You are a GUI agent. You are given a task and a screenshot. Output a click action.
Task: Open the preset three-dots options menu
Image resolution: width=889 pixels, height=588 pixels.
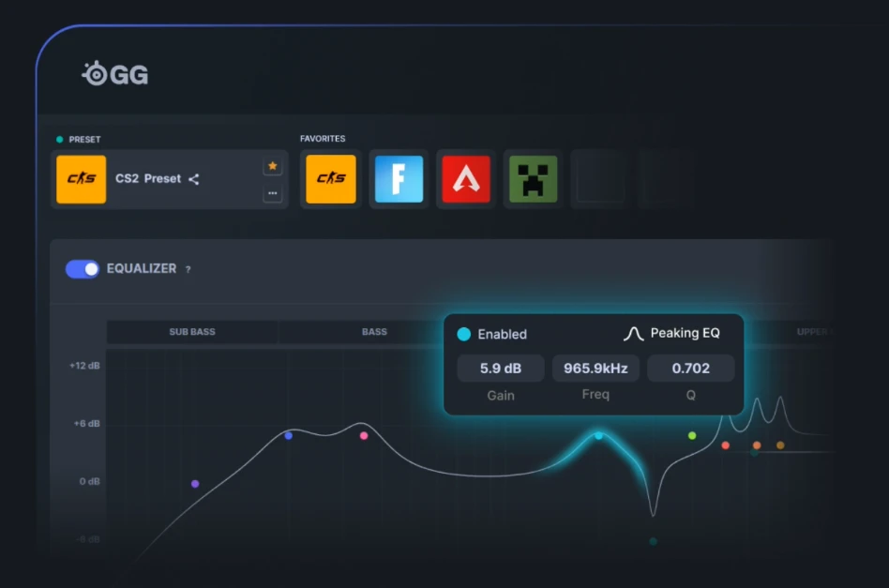pyautogui.click(x=273, y=193)
